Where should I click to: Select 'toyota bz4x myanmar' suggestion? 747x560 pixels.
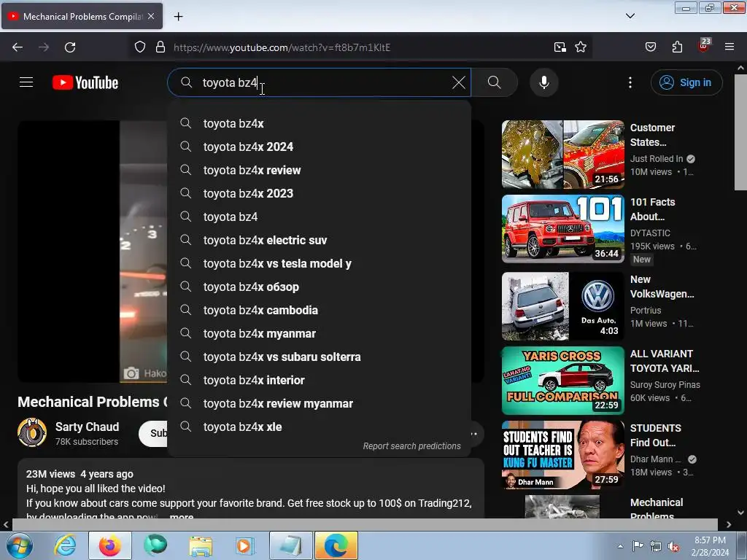[x=320, y=333]
